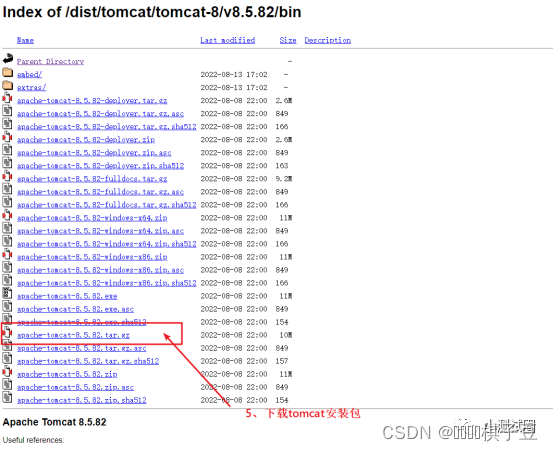Screen dimensions: 553x451
Task: Sort listing by Name column
Action: point(25,40)
